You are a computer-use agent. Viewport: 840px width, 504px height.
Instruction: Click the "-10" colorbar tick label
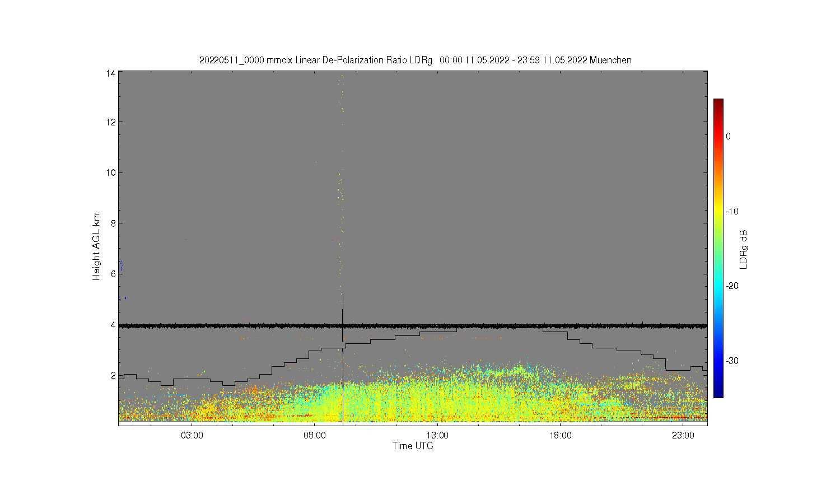pyautogui.click(x=732, y=211)
